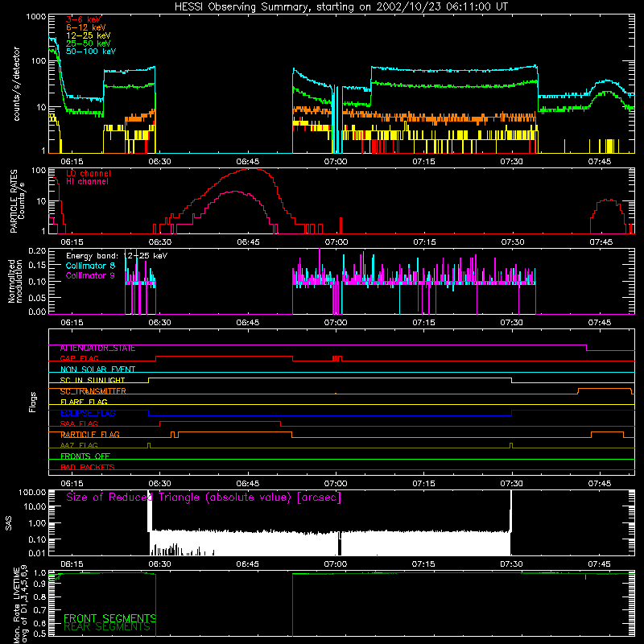Click the 07:00 tick label under counts plot
The image size is (644, 644).
pos(336,162)
